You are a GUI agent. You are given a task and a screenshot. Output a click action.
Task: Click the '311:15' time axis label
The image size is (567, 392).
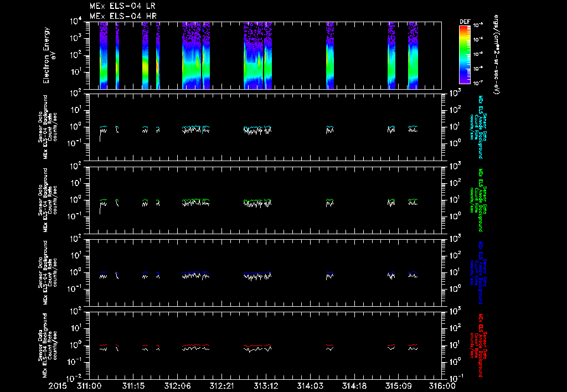133,386
